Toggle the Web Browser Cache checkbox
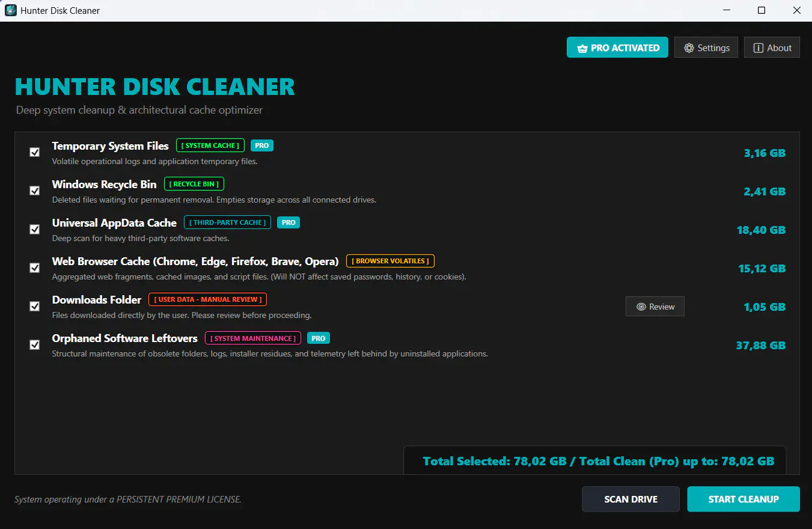This screenshot has height=529, width=812. [x=35, y=268]
